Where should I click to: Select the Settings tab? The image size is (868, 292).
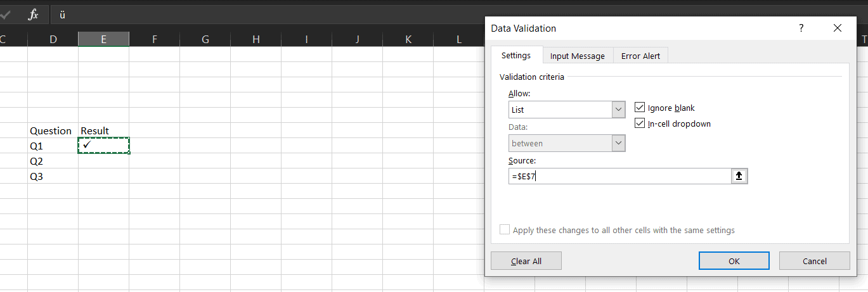pos(516,55)
